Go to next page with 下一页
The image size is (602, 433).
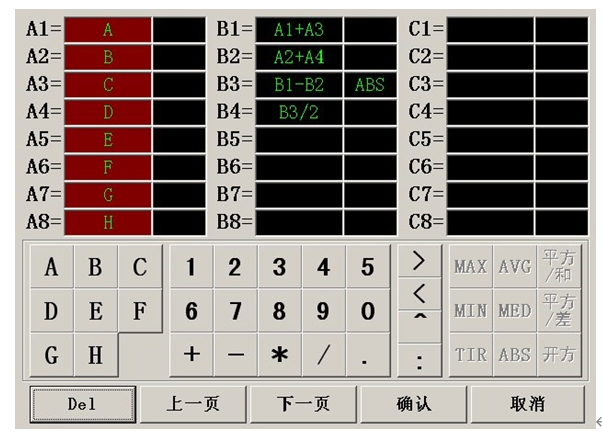tap(303, 404)
